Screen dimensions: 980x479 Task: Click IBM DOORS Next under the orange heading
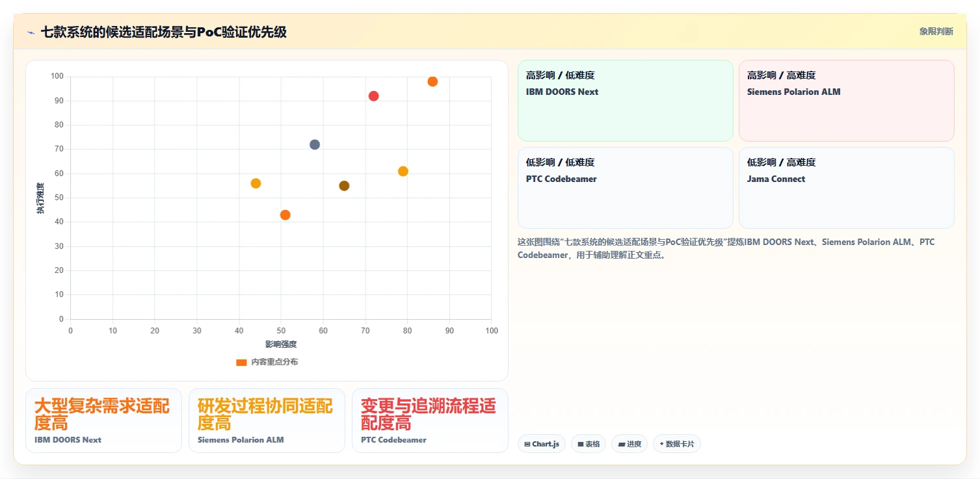pos(68,440)
